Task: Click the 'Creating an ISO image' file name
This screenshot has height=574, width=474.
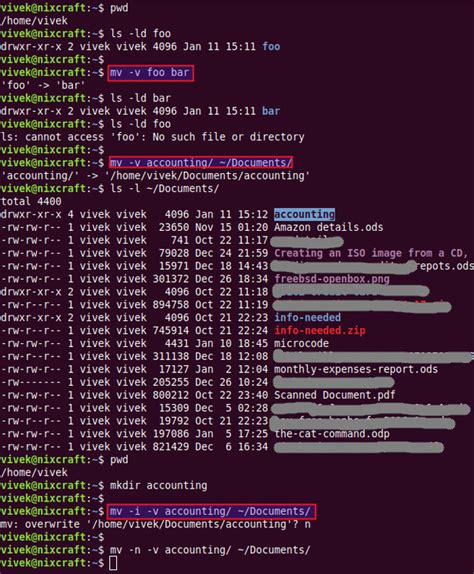Action: pyautogui.click(x=371, y=253)
